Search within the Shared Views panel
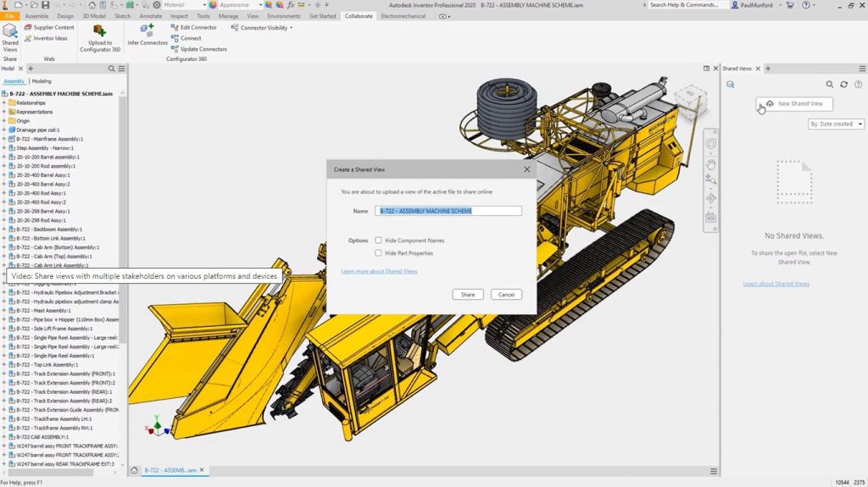Screen dimensions: 868x487 click(x=829, y=85)
